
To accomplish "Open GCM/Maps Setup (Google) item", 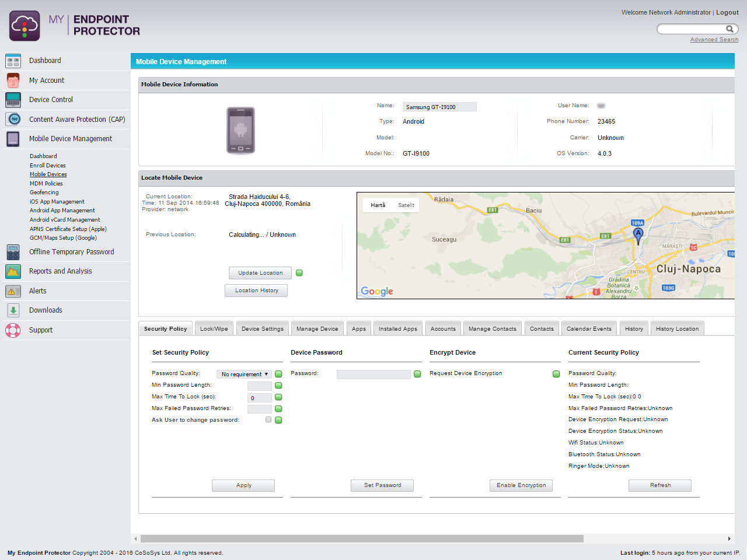I will click(x=63, y=238).
